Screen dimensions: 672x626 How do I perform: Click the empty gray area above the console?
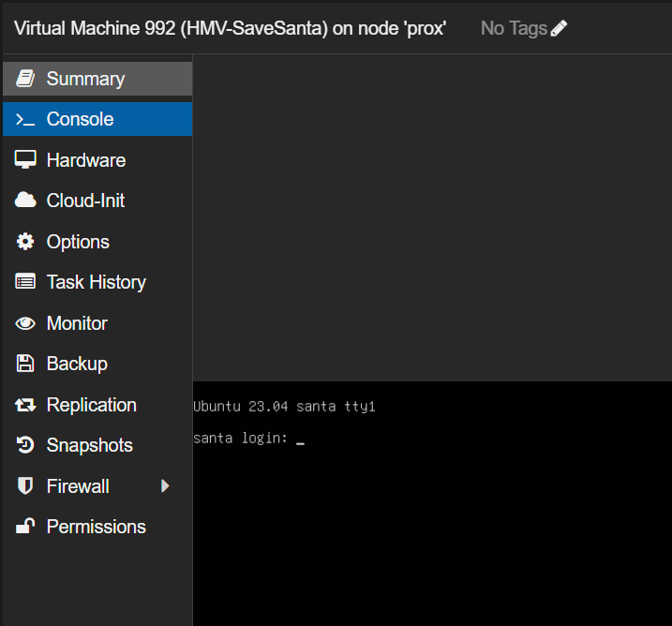[x=431, y=216]
